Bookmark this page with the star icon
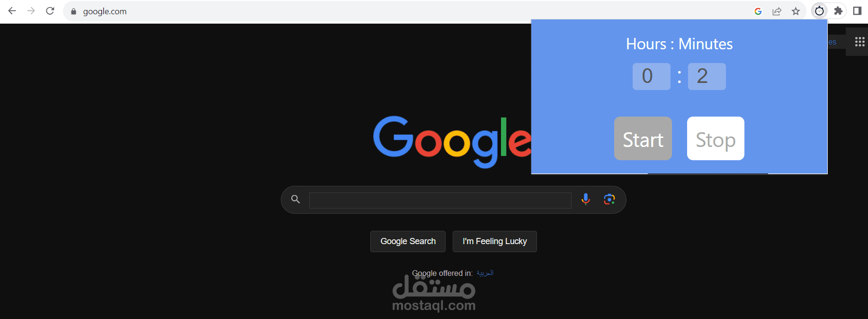 (796, 11)
